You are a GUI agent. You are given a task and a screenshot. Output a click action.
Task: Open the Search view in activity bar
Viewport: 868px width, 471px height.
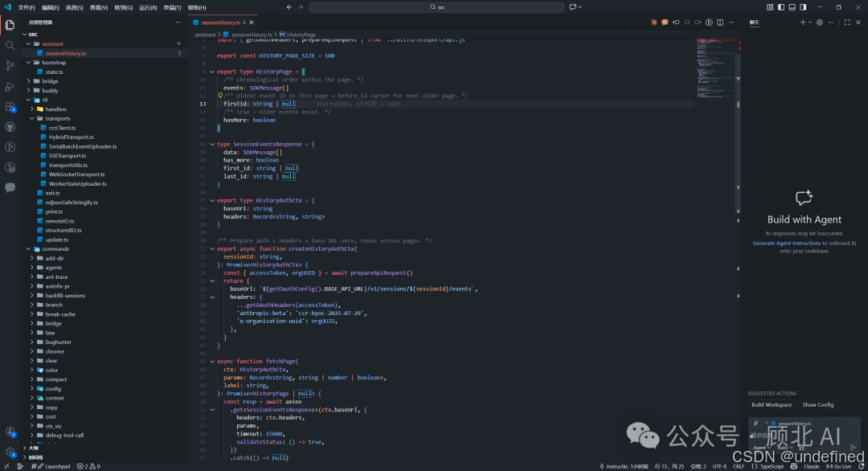click(x=10, y=45)
